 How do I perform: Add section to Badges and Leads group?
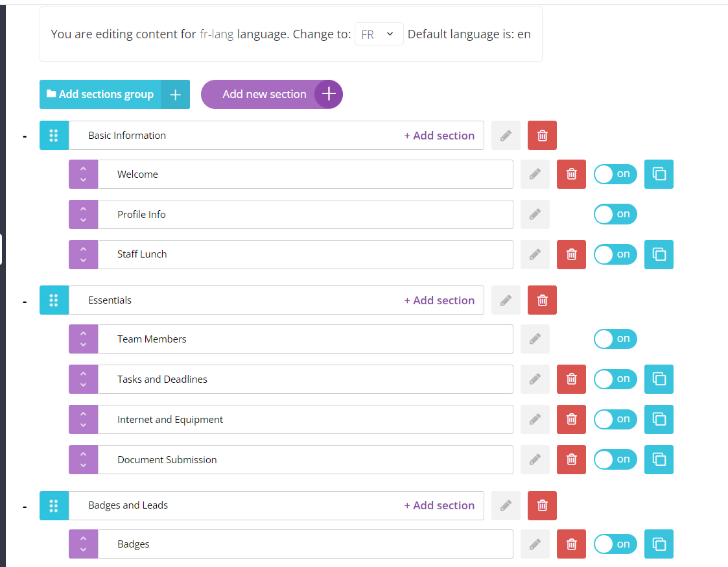tap(440, 505)
